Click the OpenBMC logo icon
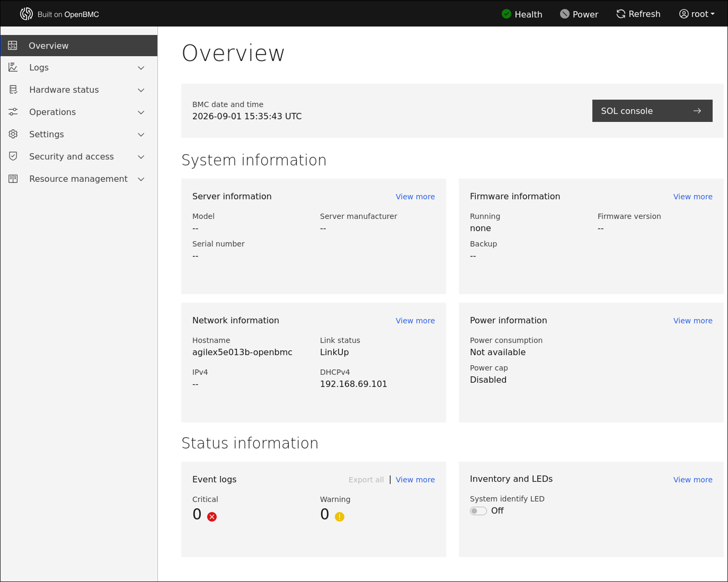The width and height of the screenshot is (728, 582). [26, 14]
